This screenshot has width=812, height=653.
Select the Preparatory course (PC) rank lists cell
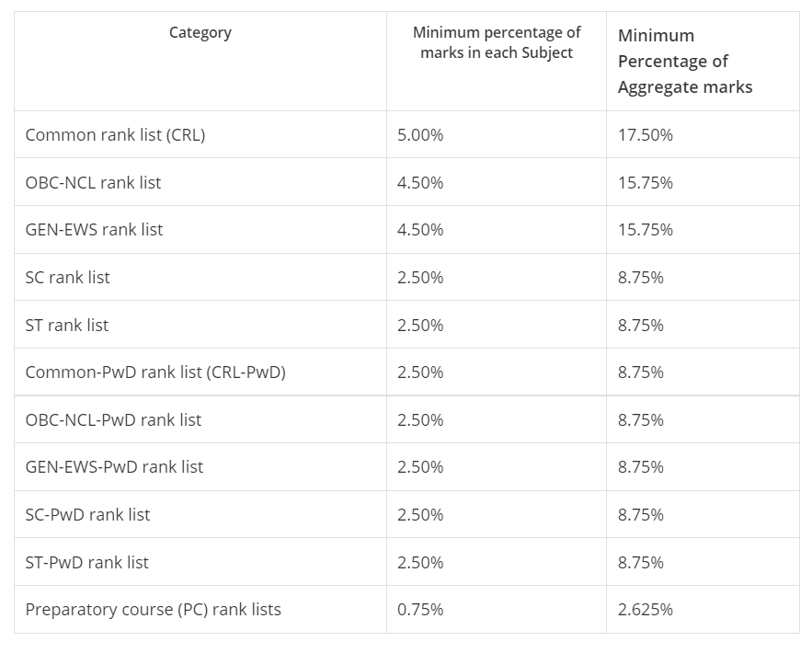[154, 610]
